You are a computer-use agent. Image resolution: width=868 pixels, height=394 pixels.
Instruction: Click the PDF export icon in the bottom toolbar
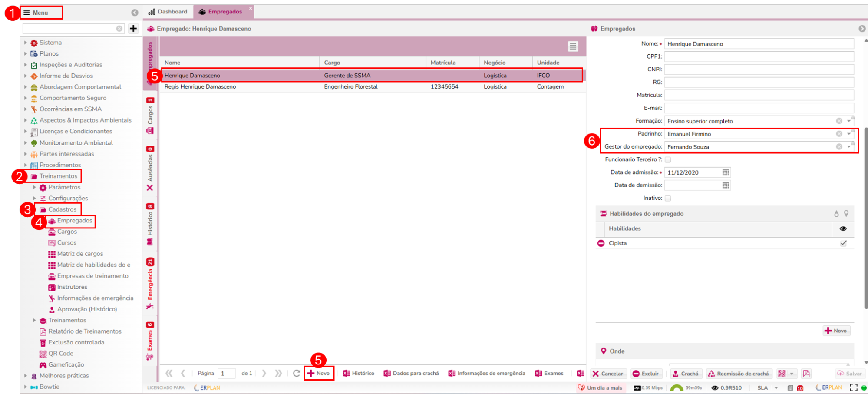[806, 374]
